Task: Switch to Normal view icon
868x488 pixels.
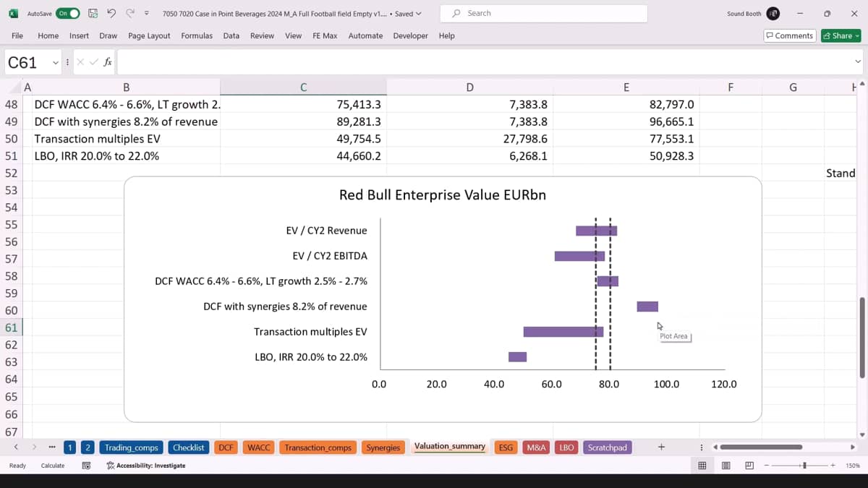Action: click(x=702, y=466)
